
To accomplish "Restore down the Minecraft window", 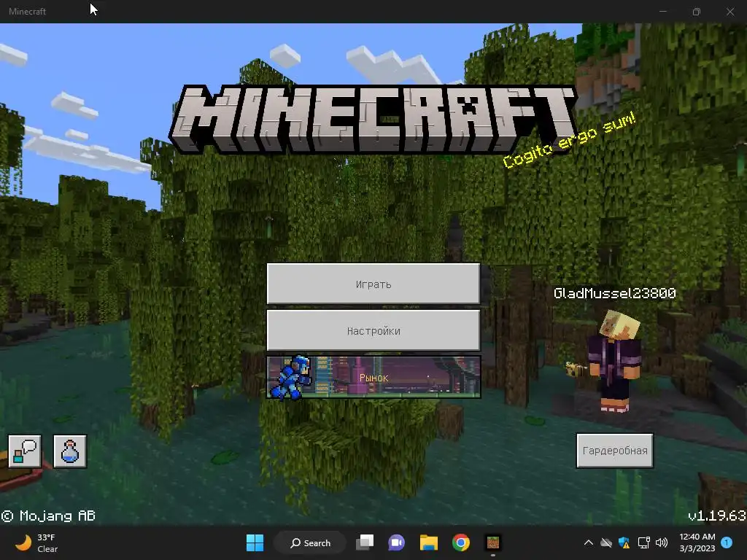I will coord(697,12).
